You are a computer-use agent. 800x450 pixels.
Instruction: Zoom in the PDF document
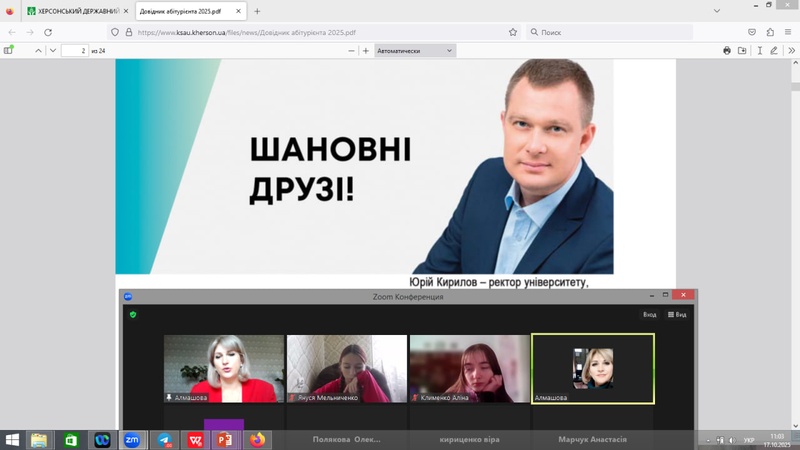tap(366, 50)
